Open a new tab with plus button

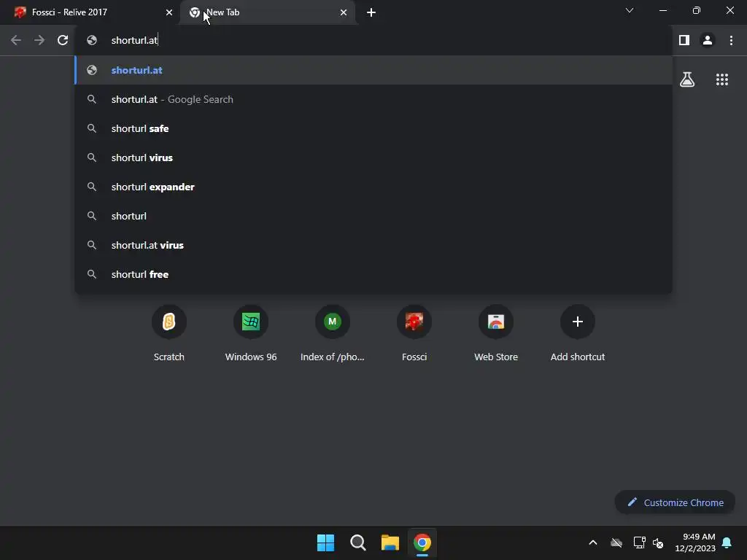click(371, 12)
